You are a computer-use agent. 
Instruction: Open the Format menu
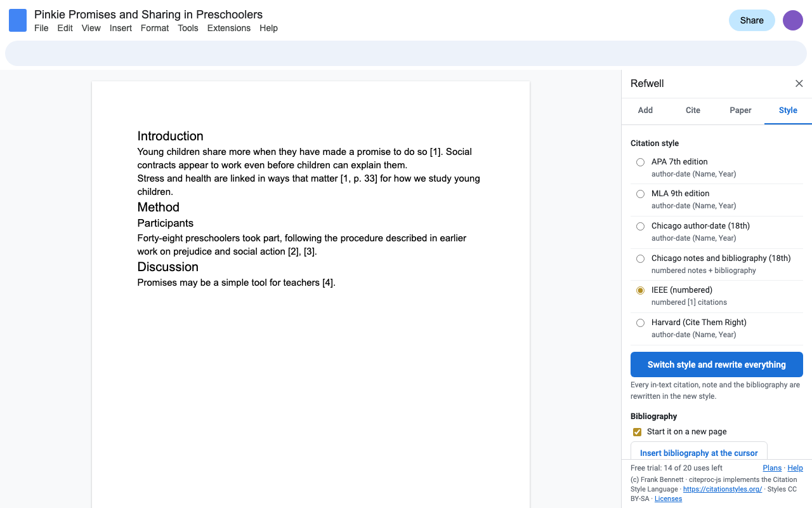pos(155,28)
